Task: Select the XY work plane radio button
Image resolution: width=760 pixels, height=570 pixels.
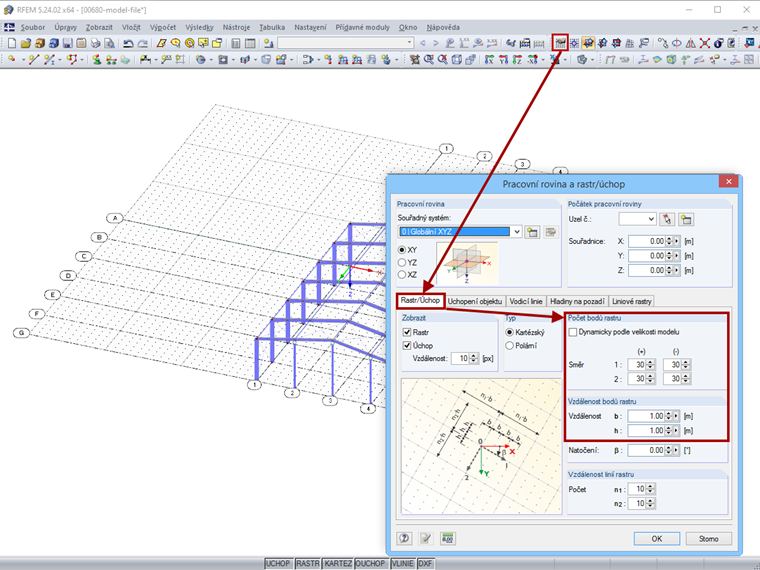Action: [x=402, y=250]
